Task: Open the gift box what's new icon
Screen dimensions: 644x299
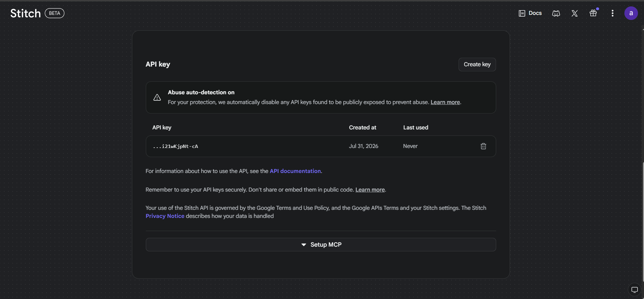Action: [593, 13]
